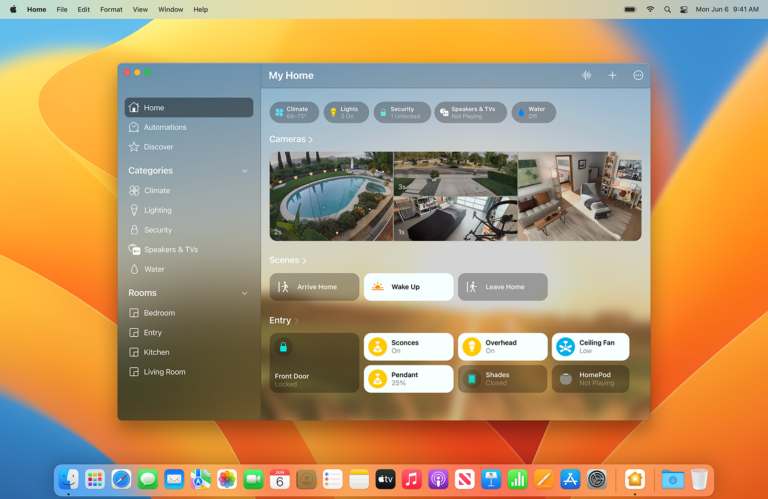The width and height of the screenshot is (768, 499).
Task: Open App Store from the Dock
Action: 571,479
